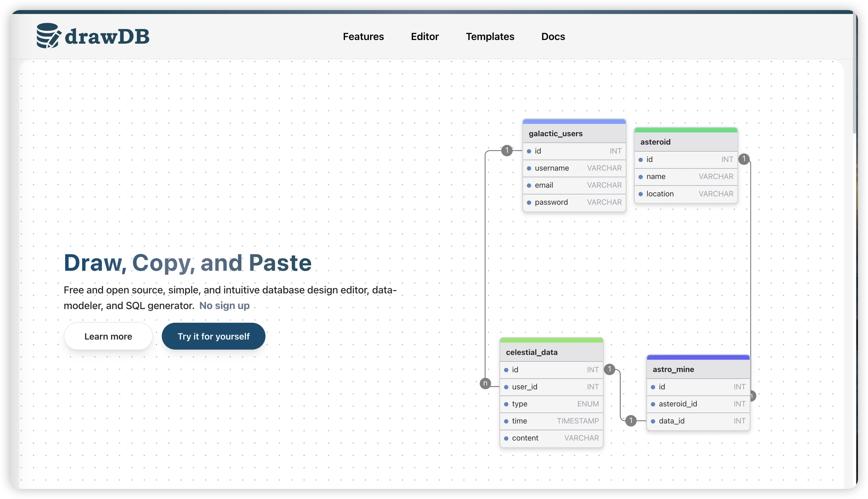Click the blue dot beside username field
The image size is (868, 499).
[529, 168]
